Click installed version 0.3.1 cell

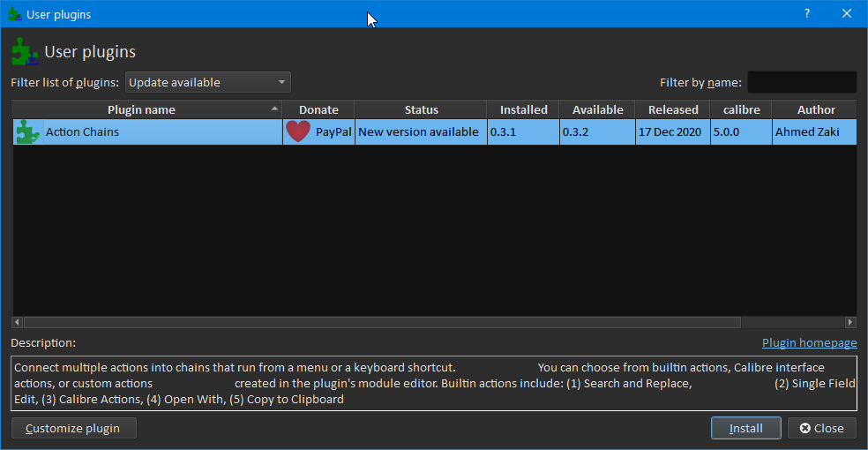(523, 132)
